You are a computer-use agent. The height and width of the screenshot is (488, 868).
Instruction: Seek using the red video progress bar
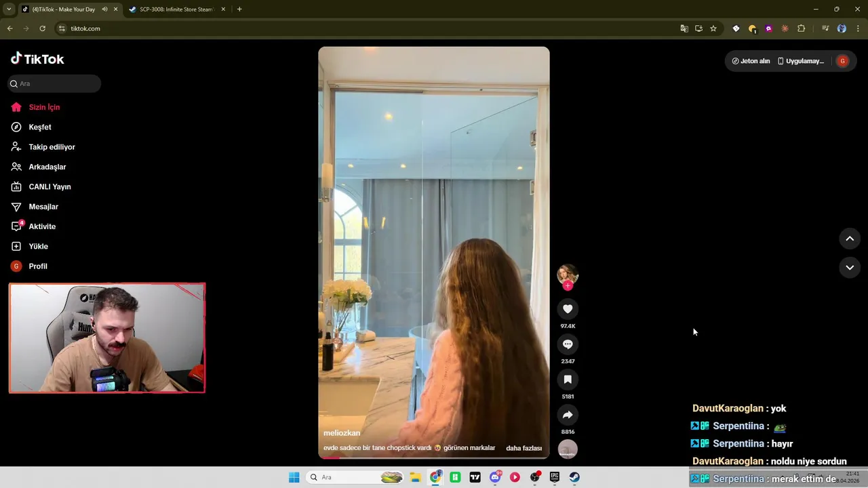click(x=434, y=457)
